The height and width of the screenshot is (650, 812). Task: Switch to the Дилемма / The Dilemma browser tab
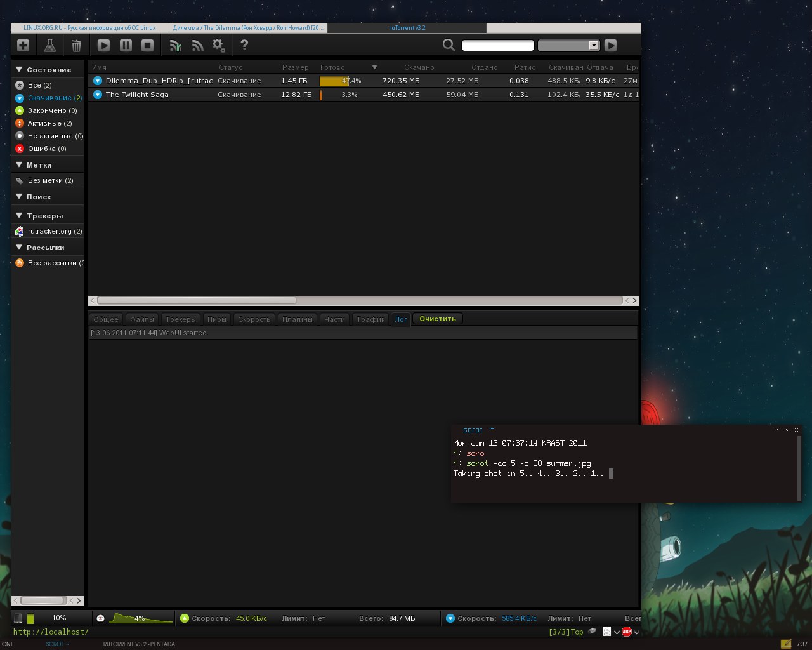(248, 28)
